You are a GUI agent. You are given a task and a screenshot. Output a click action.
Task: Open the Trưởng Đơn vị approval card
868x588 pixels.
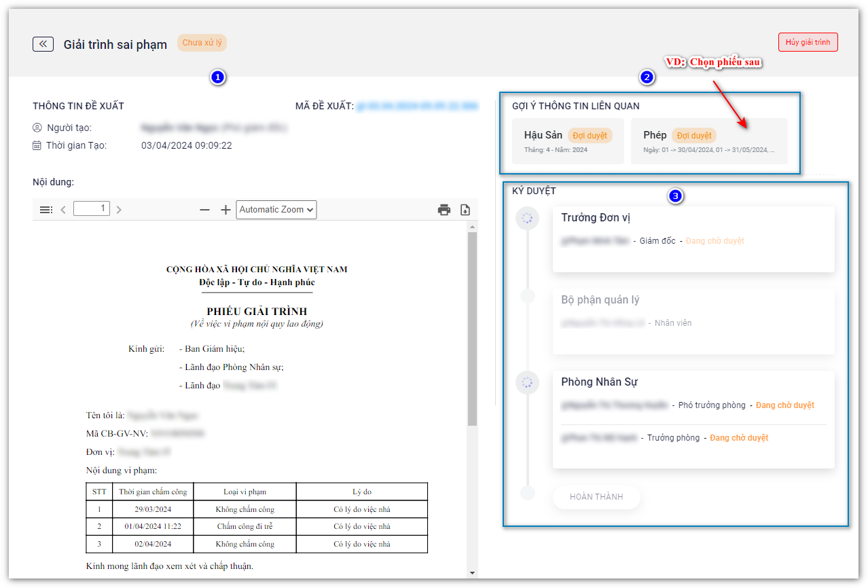pyautogui.click(x=693, y=239)
